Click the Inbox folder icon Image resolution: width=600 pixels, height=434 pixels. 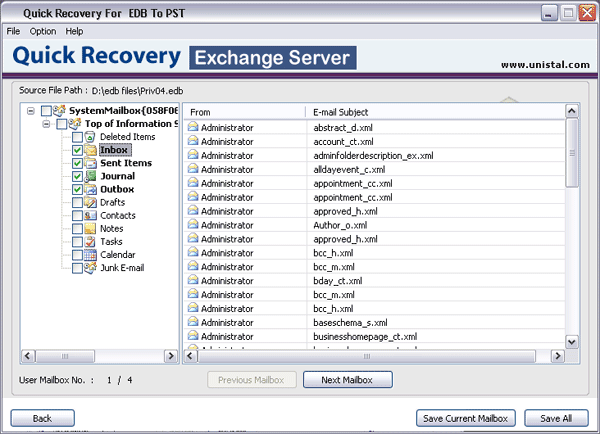coord(90,150)
